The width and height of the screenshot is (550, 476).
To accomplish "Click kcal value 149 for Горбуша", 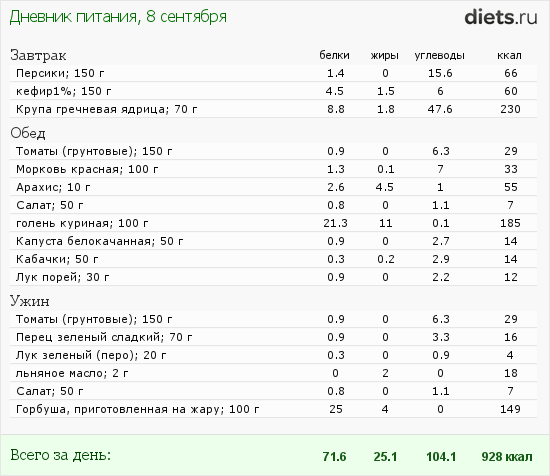I will pos(510,409).
